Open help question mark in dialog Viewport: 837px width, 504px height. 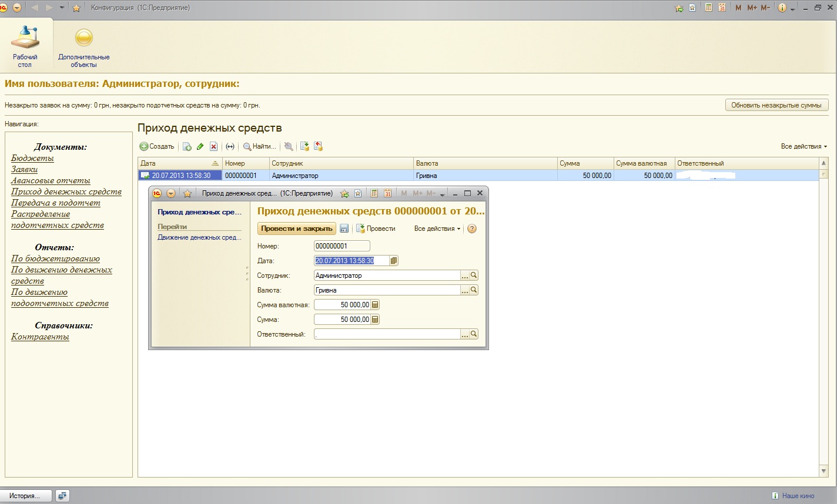471,229
